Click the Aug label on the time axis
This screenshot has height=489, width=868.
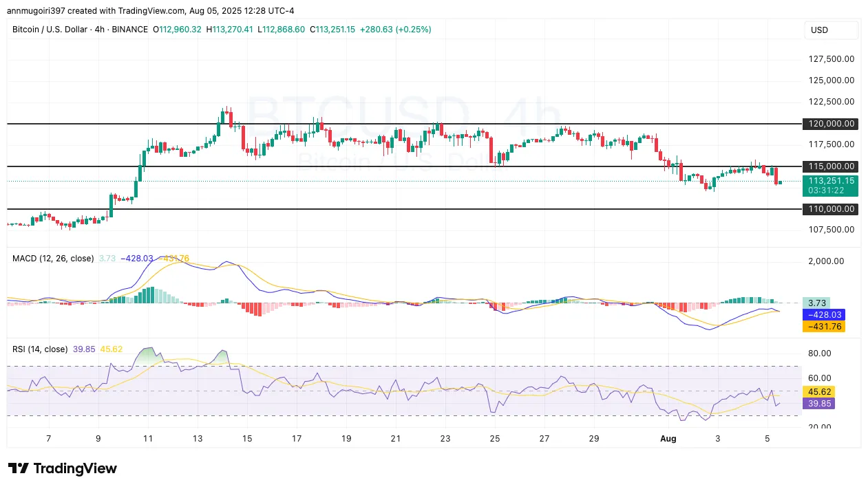pos(668,438)
